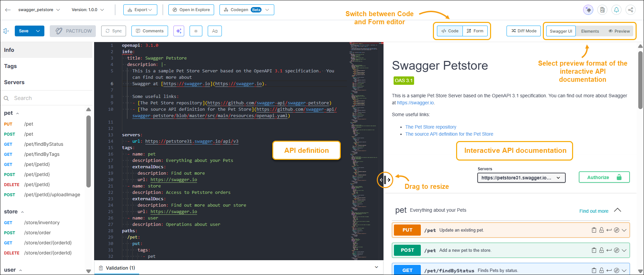Click the sun theme icon button

(196, 31)
